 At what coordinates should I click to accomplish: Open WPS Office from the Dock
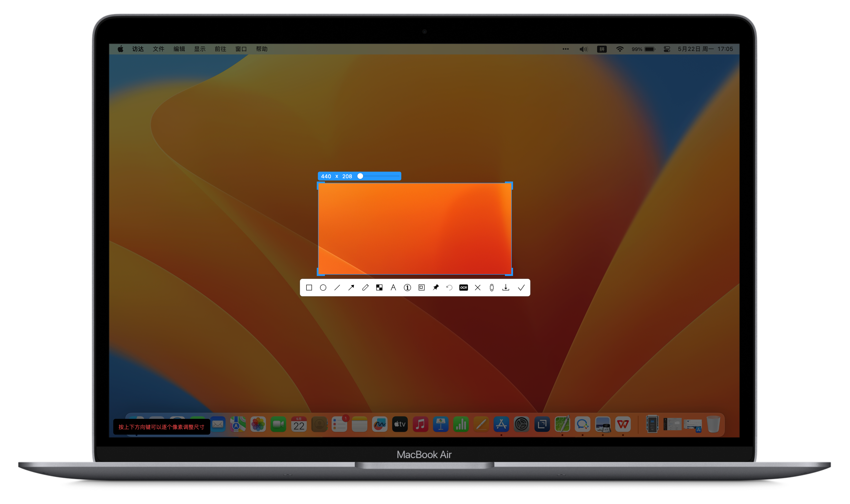pos(623,424)
